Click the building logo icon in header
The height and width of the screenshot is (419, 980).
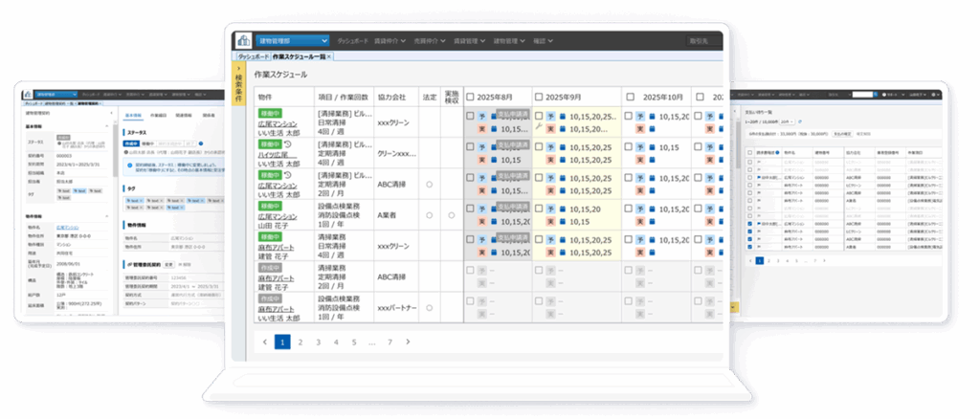[x=243, y=41]
